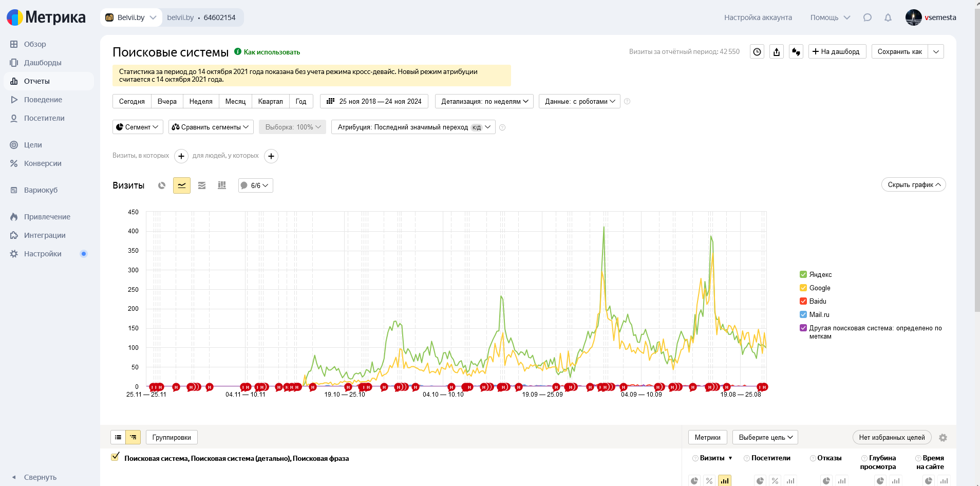Switch the table to tree view
The height and width of the screenshot is (486, 980).
[133, 437]
